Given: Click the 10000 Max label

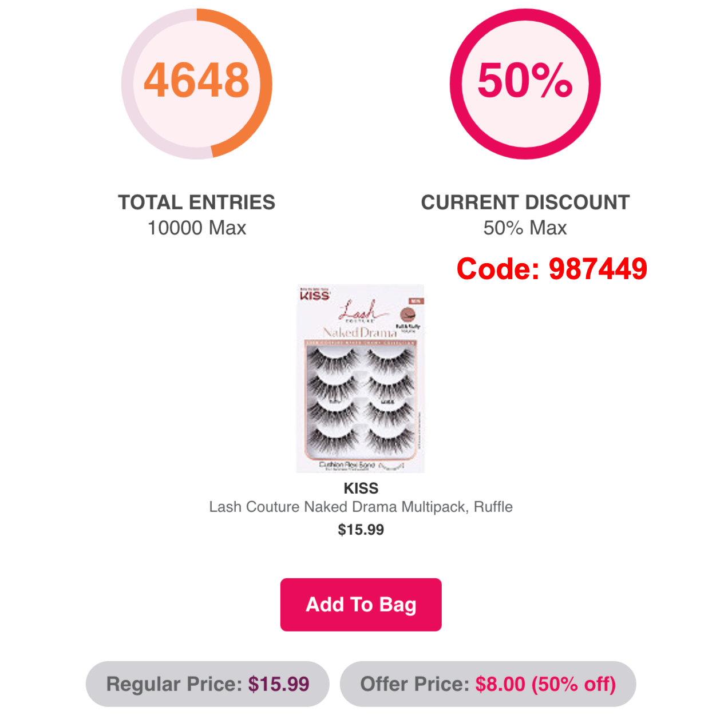Looking at the screenshot, I should point(196,228).
